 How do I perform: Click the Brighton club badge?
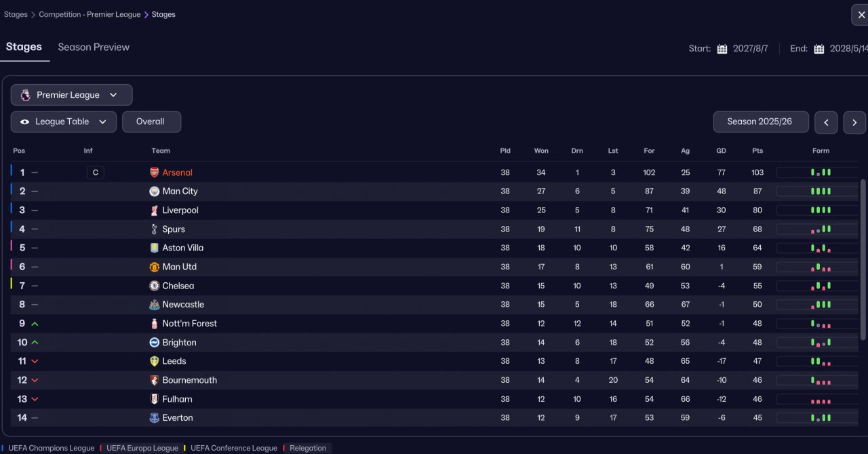pyautogui.click(x=154, y=343)
